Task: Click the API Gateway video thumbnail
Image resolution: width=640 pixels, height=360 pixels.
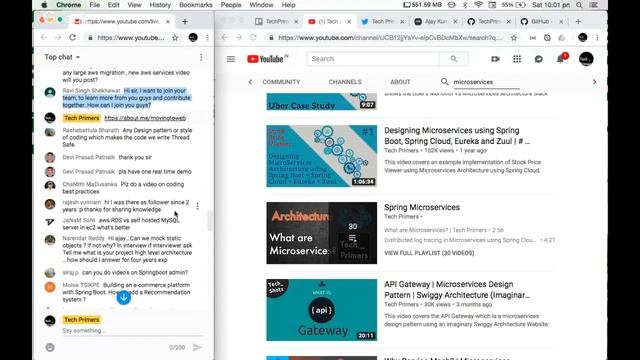Action: (322, 310)
